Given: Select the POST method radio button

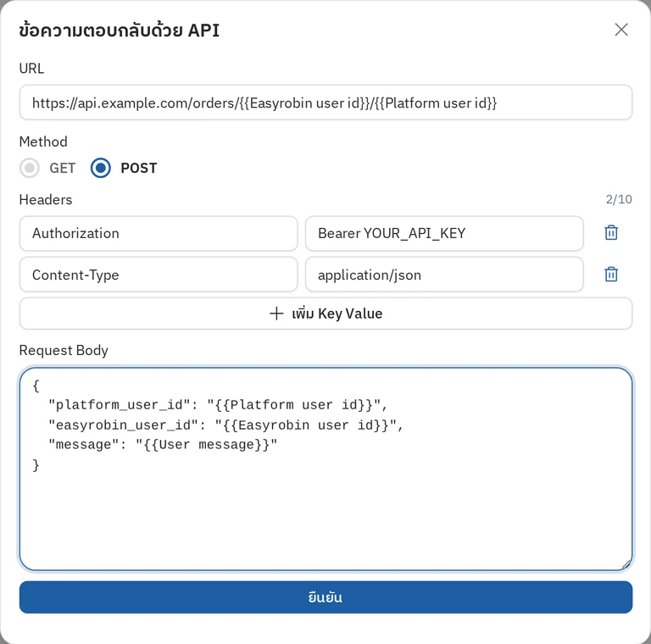Looking at the screenshot, I should point(101,168).
